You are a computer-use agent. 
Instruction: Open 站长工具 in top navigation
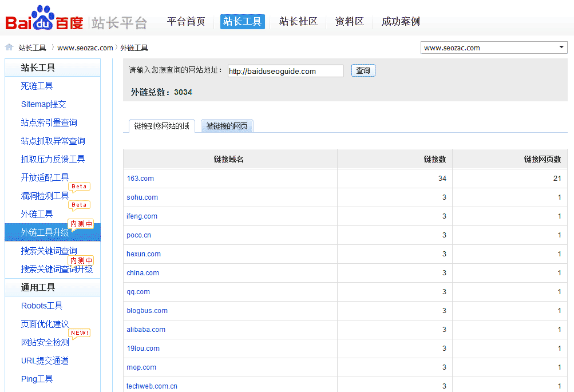click(242, 22)
